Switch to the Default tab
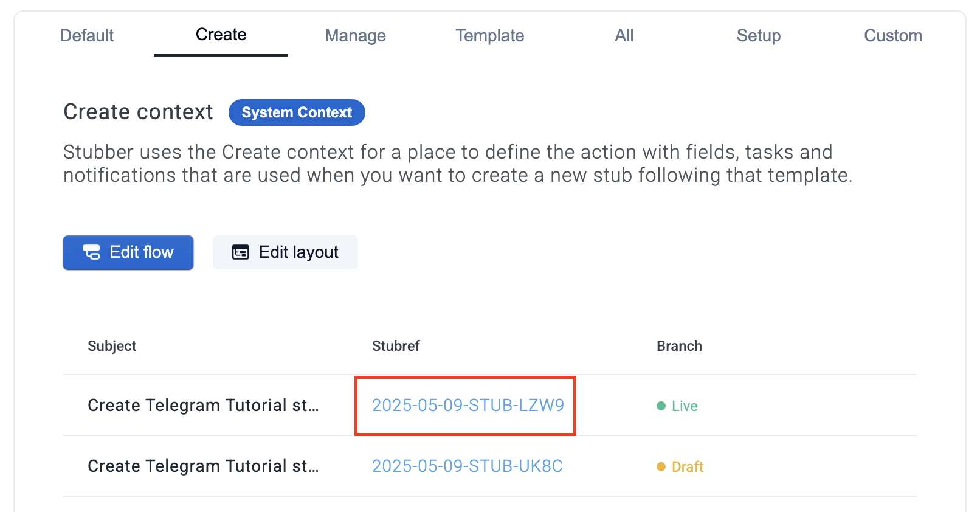Screen dimensions: 980x512 click(x=87, y=35)
